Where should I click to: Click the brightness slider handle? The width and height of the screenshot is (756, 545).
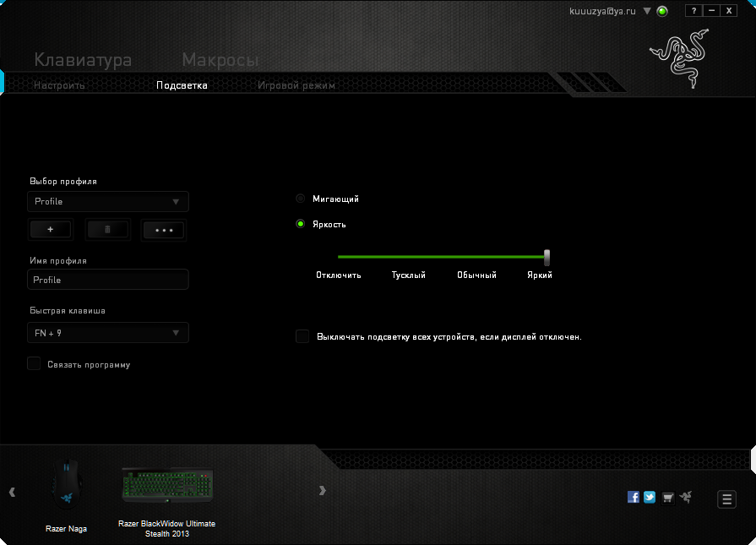pos(547,257)
